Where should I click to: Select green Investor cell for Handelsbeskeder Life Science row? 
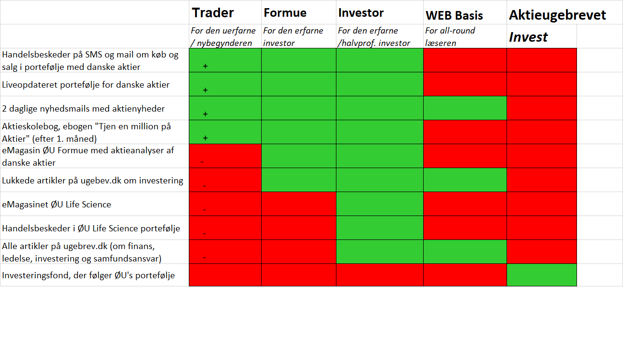click(x=380, y=227)
